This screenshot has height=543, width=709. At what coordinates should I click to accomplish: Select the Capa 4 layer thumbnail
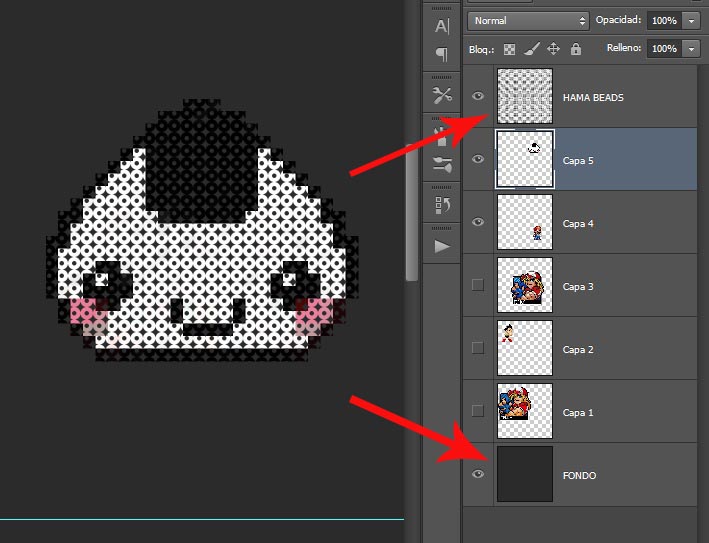pyautogui.click(x=525, y=222)
